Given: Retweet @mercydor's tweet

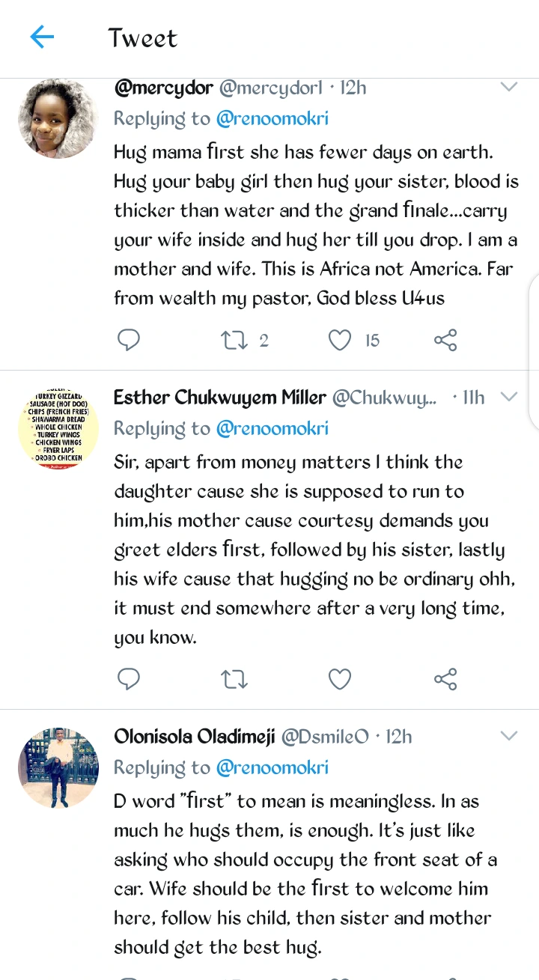Looking at the screenshot, I should [x=234, y=341].
